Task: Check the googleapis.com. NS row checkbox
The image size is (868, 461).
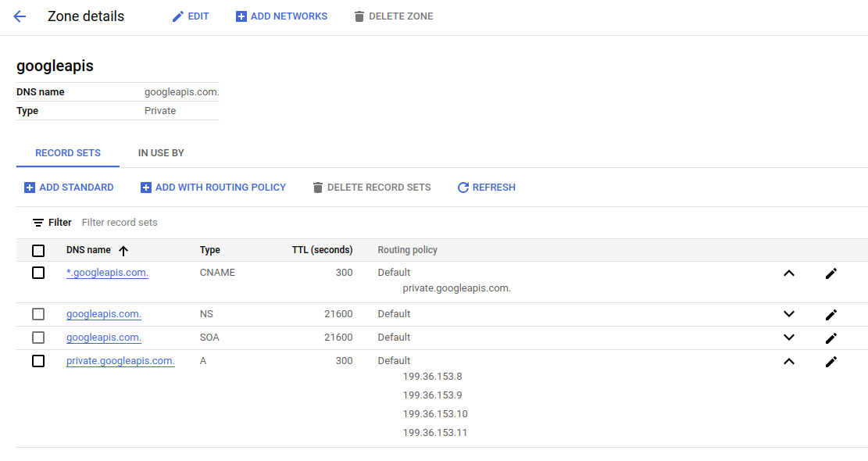Action: click(x=38, y=314)
